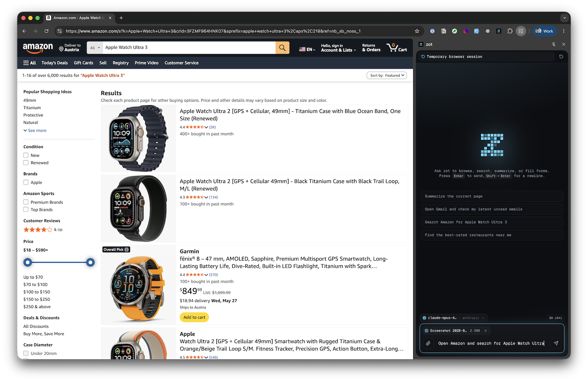The height and width of the screenshot is (382, 588).
Task: Expand Account & Lists menu
Action: [x=338, y=48]
